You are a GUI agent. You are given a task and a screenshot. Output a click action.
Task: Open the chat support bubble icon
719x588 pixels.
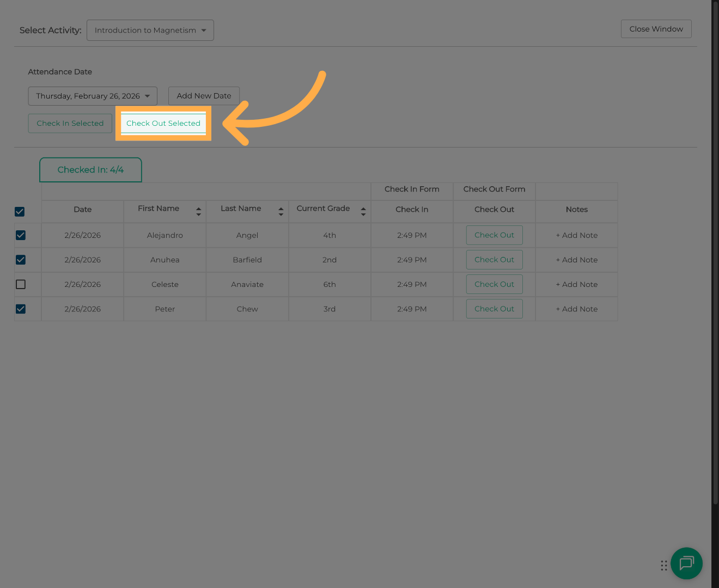click(686, 563)
